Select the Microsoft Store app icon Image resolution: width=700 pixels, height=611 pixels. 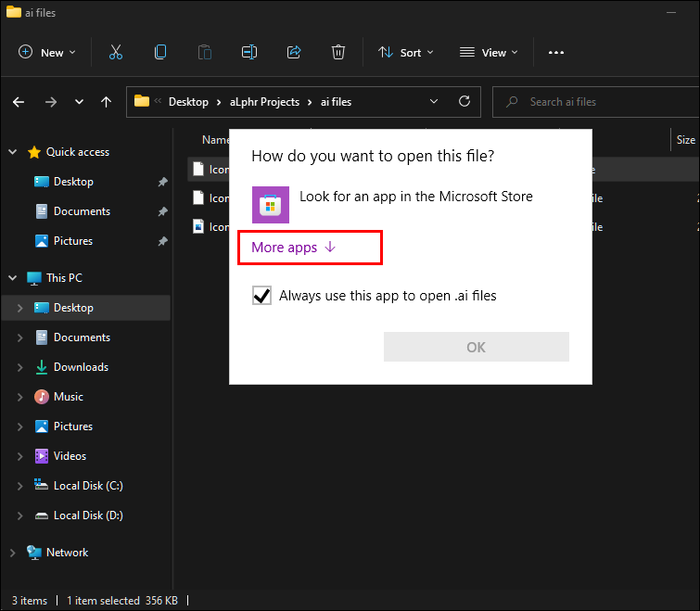click(271, 205)
